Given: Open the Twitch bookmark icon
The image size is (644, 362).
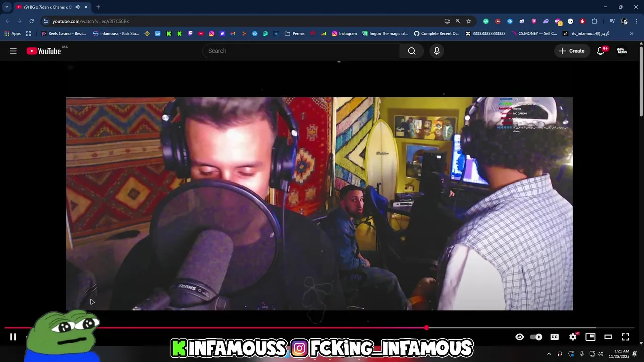Looking at the screenshot, I should [190, 34].
